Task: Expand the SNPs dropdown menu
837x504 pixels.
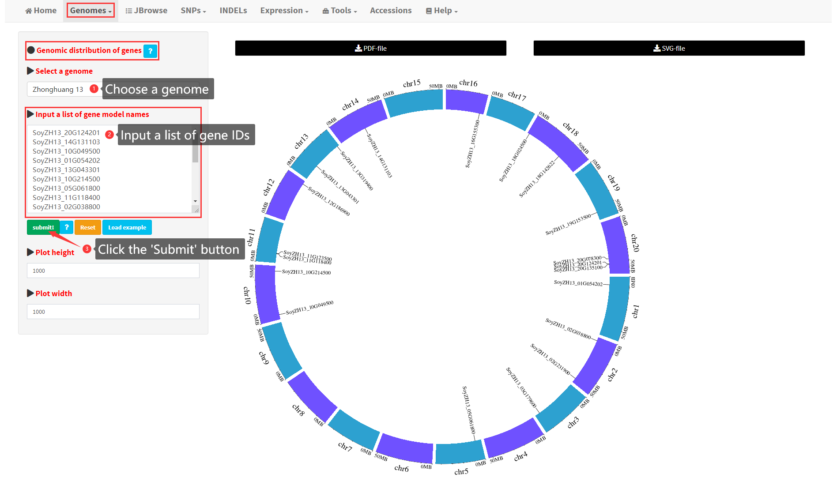Action: (x=193, y=11)
